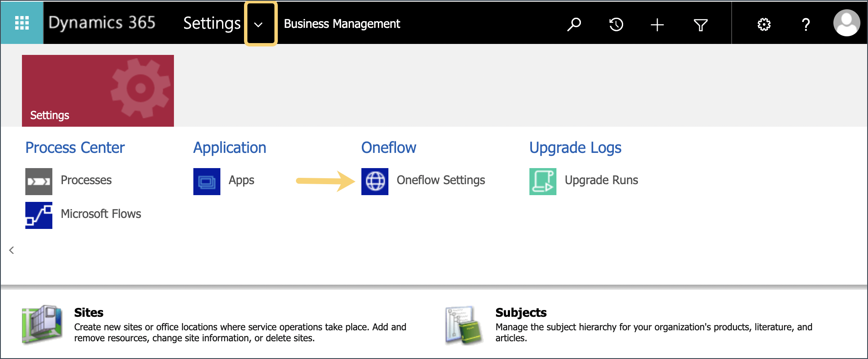Screen dimensions: 868x359
Task: Click the Apps icon
Action: pos(207,182)
